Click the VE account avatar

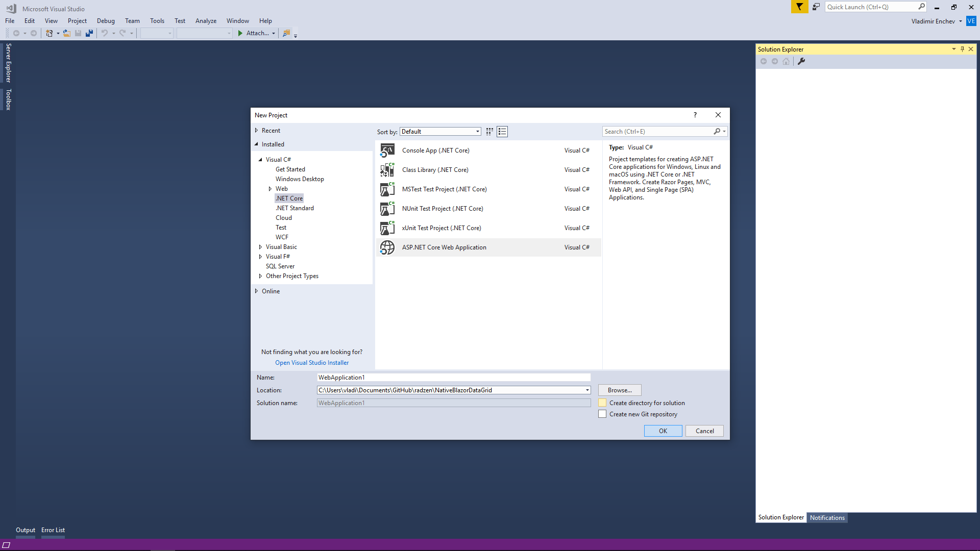coord(971,21)
